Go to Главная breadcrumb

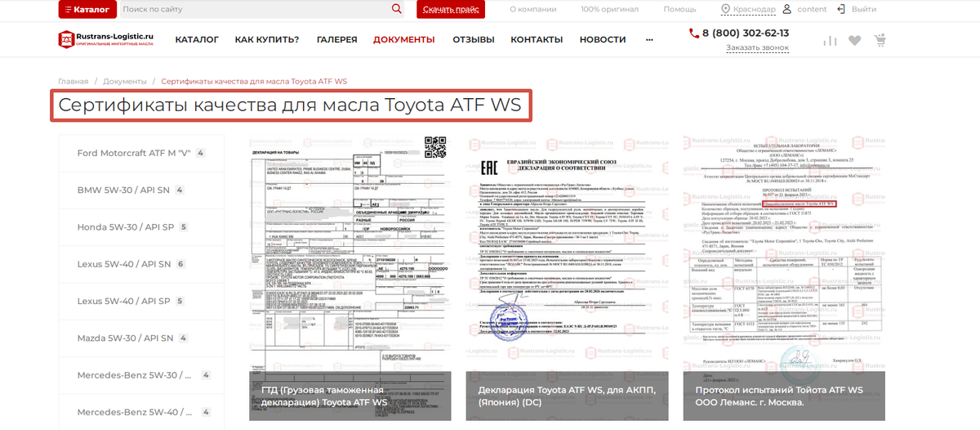point(73,82)
